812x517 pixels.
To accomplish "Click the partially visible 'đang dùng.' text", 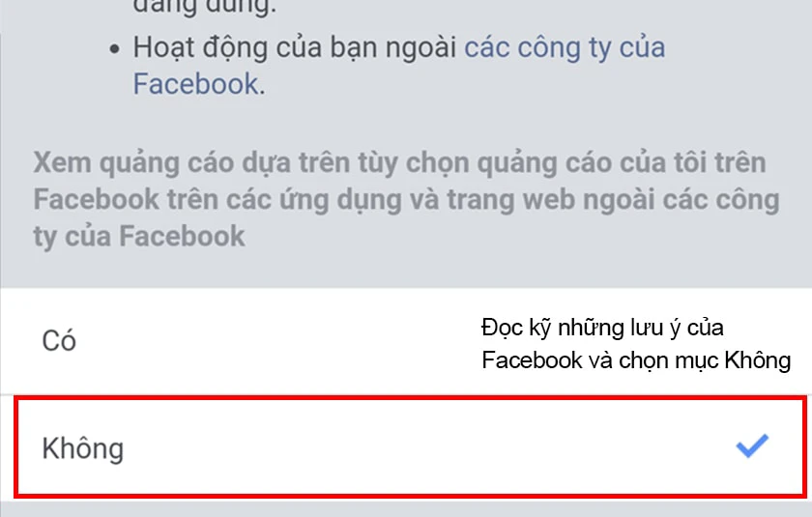I will pos(205,7).
